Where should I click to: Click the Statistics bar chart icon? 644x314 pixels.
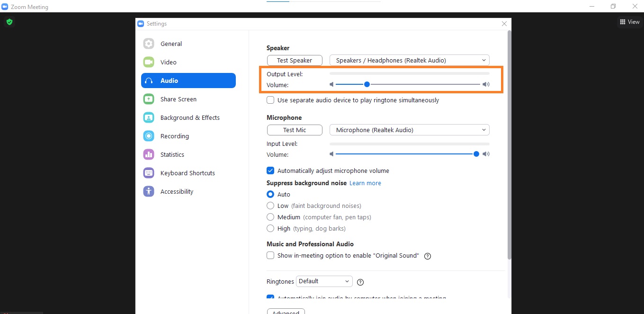pos(149,154)
